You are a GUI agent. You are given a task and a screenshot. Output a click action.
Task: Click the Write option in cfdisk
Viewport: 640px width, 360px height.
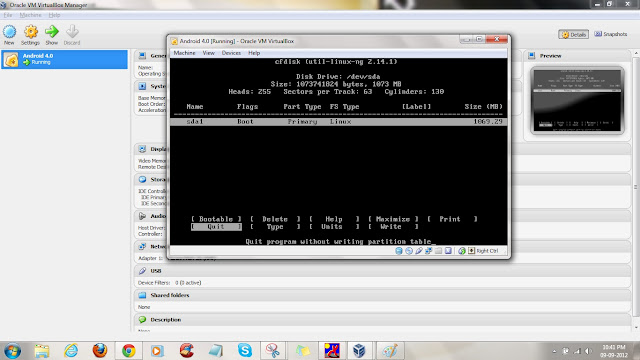coord(393,227)
